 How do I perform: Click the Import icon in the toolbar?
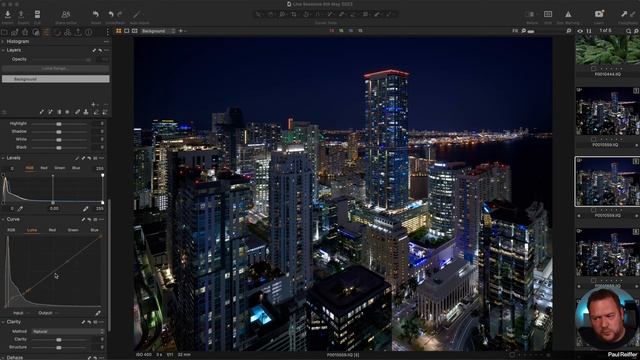tap(7, 14)
